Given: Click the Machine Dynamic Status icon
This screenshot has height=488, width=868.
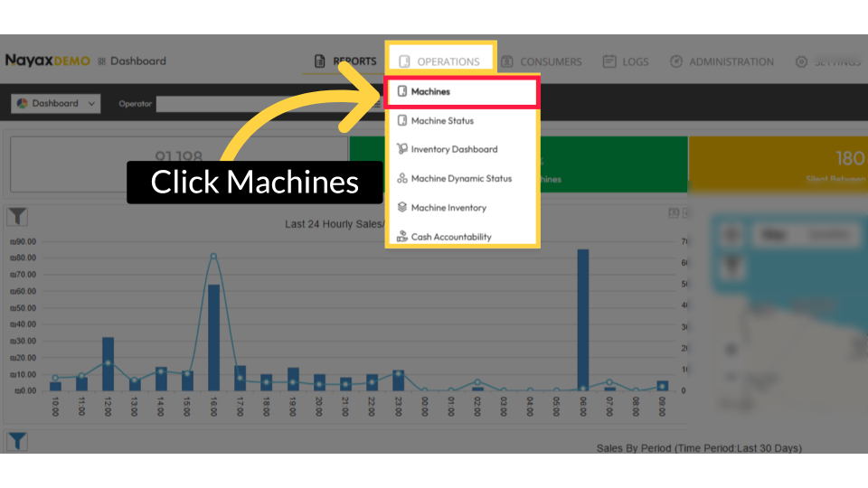Looking at the screenshot, I should (x=402, y=179).
